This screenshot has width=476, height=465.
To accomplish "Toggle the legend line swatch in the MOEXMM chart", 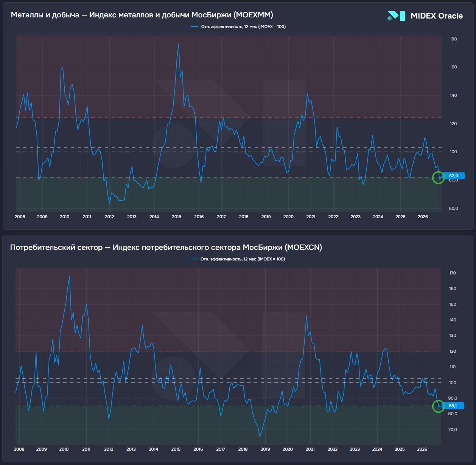I will click(x=194, y=26).
